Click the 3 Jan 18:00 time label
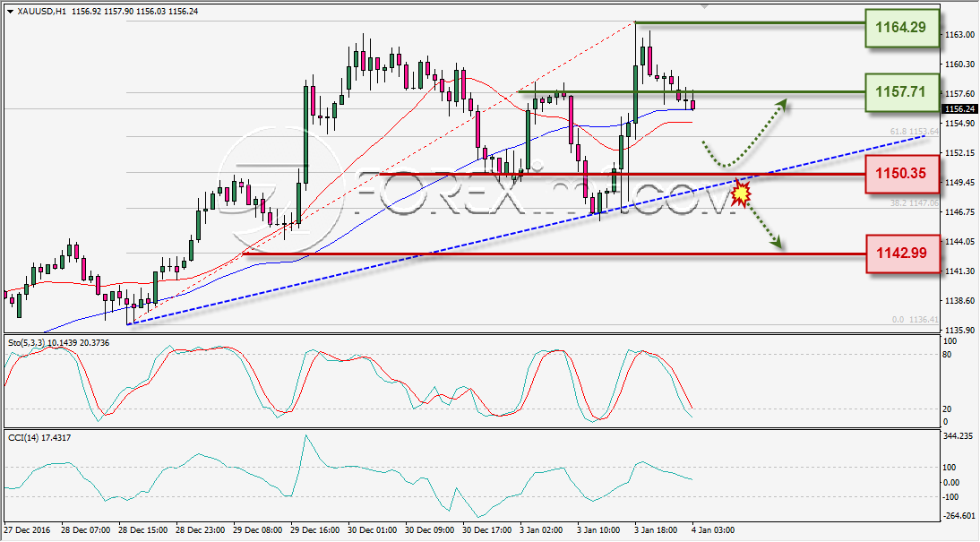 pos(656,530)
